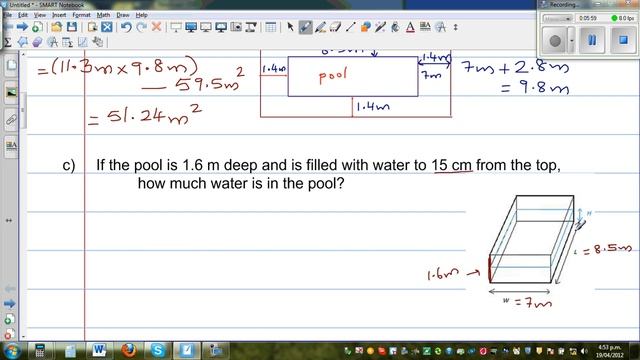
Task: Open Skype from the taskbar
Action: (158, 351)
